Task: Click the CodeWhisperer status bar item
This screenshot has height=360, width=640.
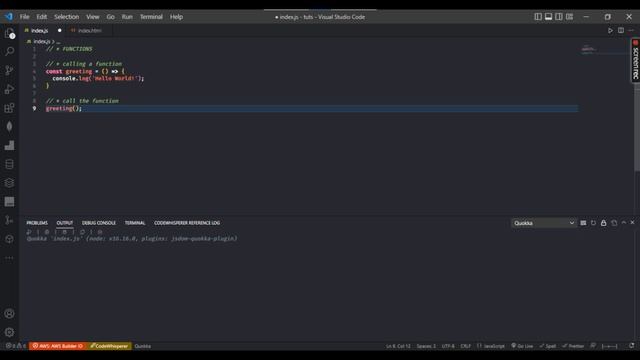Action: click(x=109, y=346)
